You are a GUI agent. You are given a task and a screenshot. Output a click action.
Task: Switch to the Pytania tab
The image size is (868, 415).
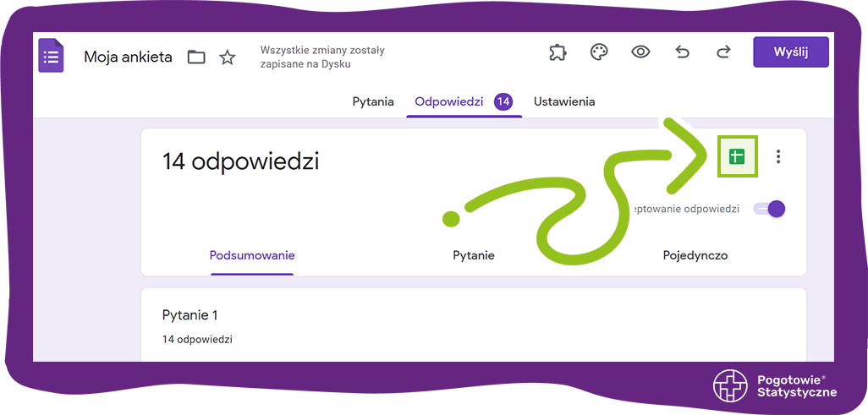pos(373,101)
